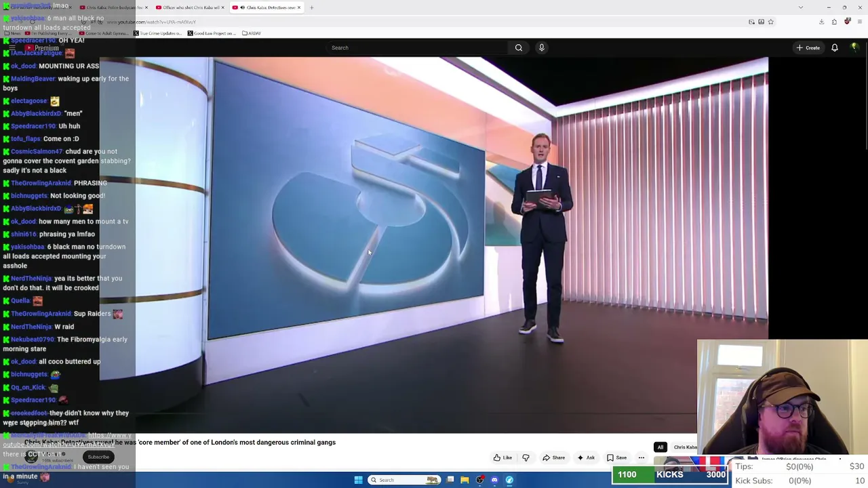Open more actions ellipsis under video
This screenshot has height=488, width=868.
(x=641, y=457)
